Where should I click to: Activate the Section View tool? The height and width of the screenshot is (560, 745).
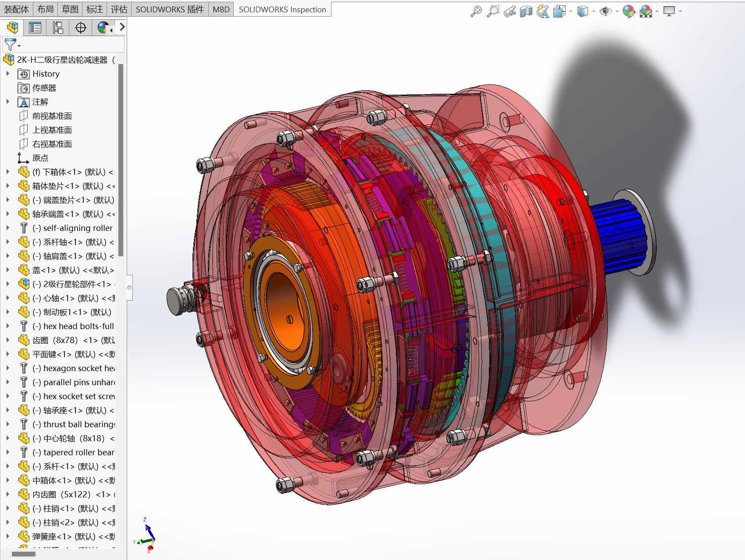click(x=526, y=11)
